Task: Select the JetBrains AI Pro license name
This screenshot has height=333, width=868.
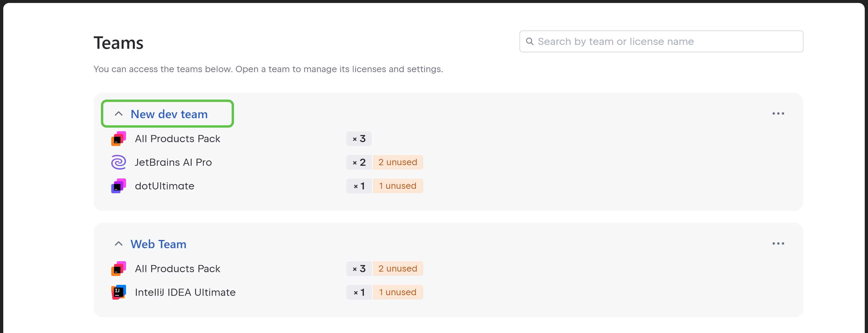Action: [173, 162]
